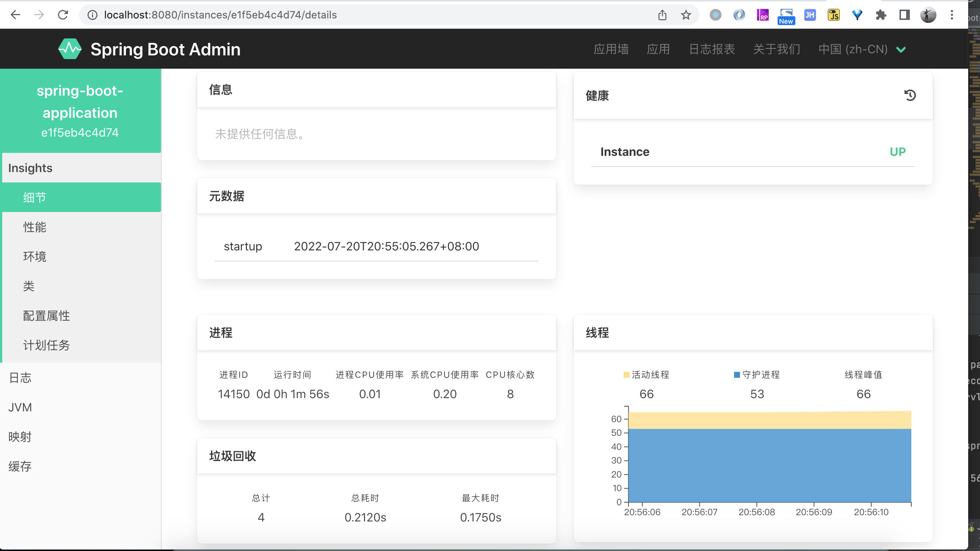Click the 进程CPU使用率 value 0.01
Viewport: 980px width, 551px height.
coord(370,394)
